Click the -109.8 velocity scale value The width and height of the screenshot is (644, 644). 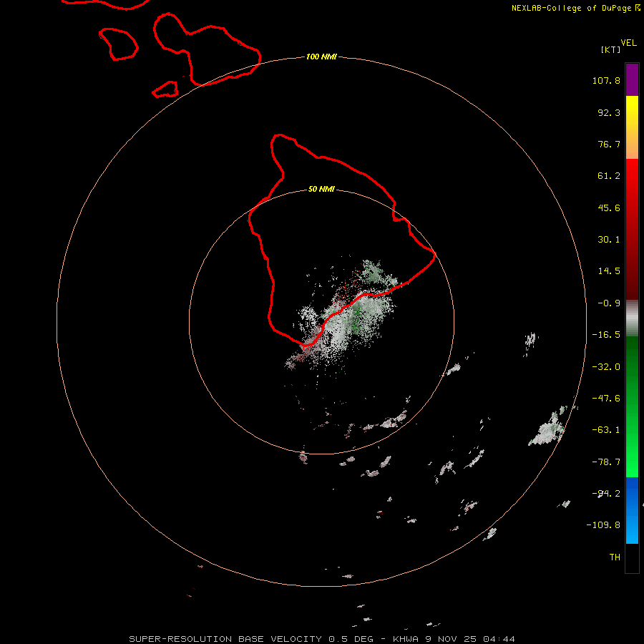pos(603,525)
